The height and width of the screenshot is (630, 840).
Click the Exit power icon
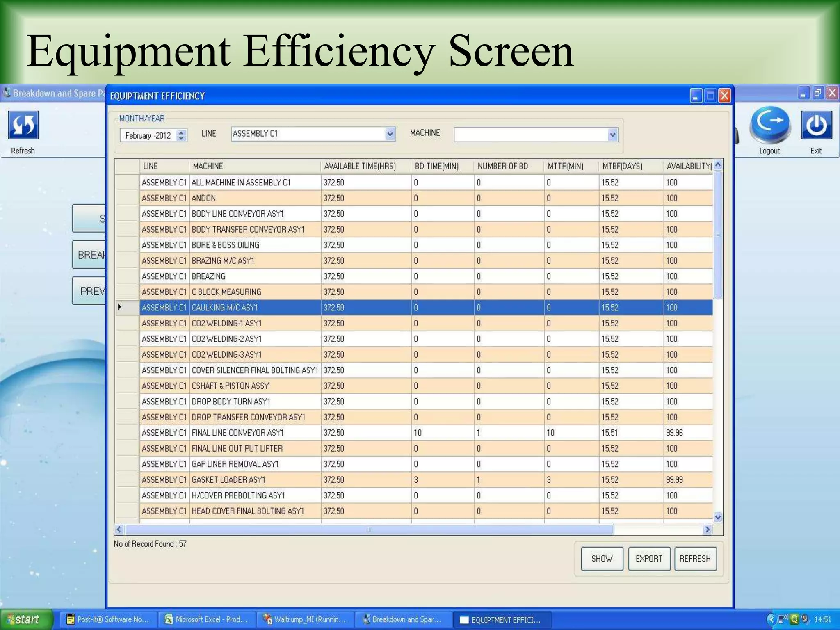(816, 126)
